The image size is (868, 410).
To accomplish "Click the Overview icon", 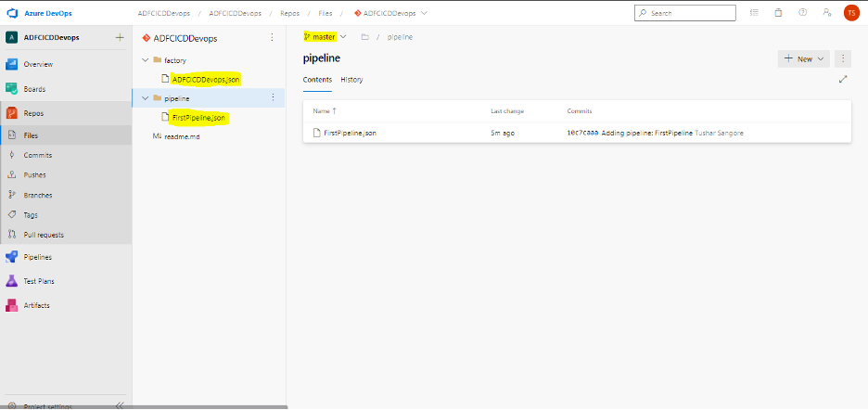I will point(12,64).
